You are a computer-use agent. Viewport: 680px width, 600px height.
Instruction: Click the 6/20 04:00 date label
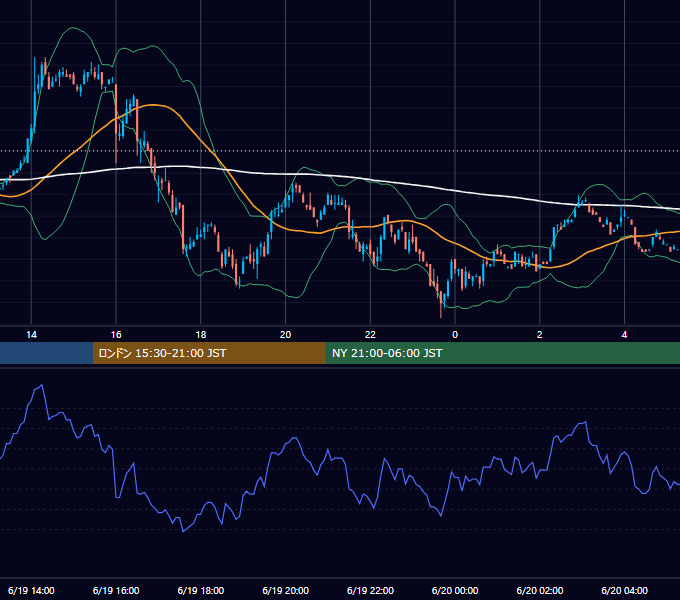(x=624, y=590)
